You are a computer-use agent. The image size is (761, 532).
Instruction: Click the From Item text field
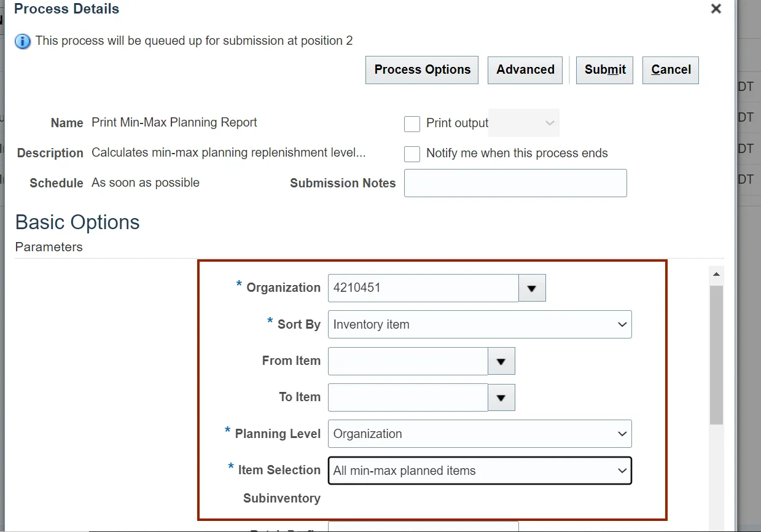(408, 361)
